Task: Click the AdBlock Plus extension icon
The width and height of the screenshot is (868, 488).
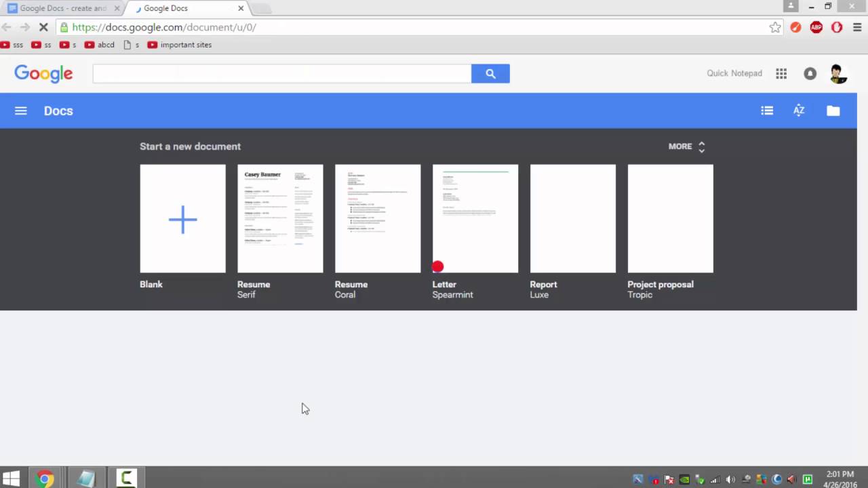Action: tap(816, 27)
